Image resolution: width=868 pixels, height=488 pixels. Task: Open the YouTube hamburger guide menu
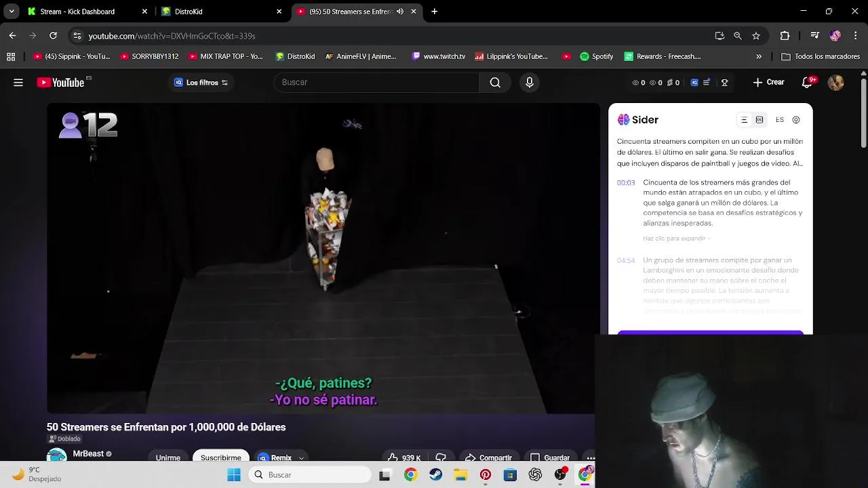pyautogui.click(x=18, y=83)
